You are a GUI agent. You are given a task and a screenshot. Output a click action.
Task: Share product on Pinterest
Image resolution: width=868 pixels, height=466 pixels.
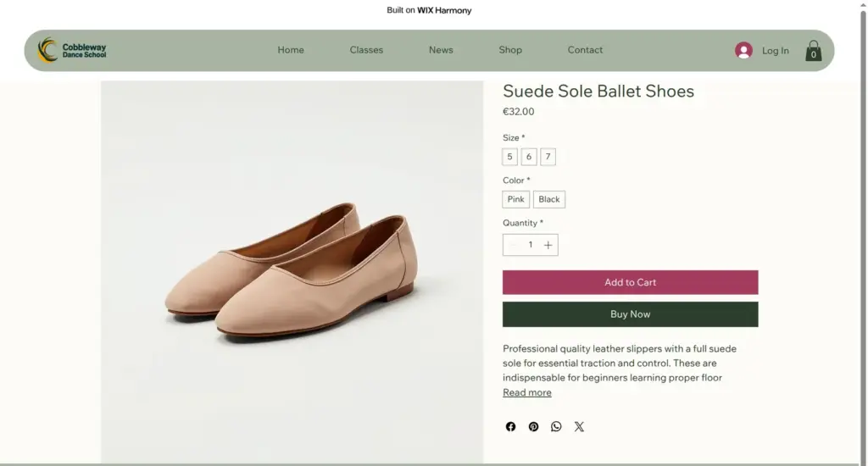coord(533,426)
